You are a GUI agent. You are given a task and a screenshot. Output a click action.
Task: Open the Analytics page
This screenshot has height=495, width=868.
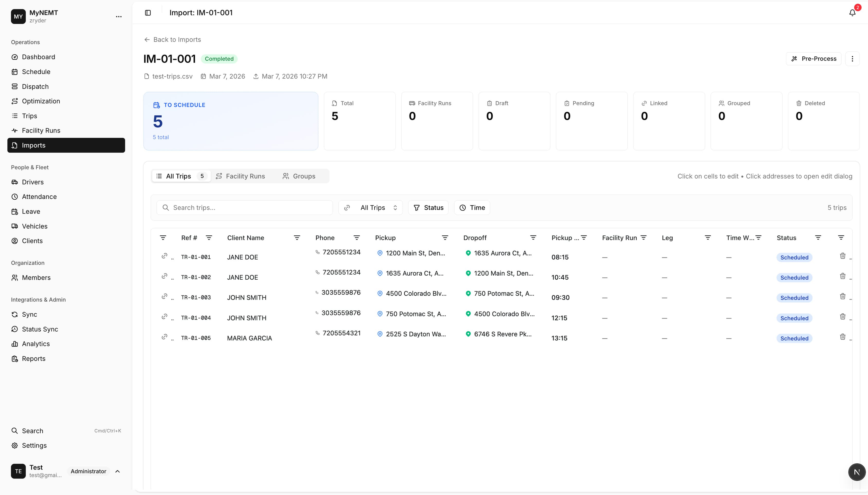coord(35,343)
